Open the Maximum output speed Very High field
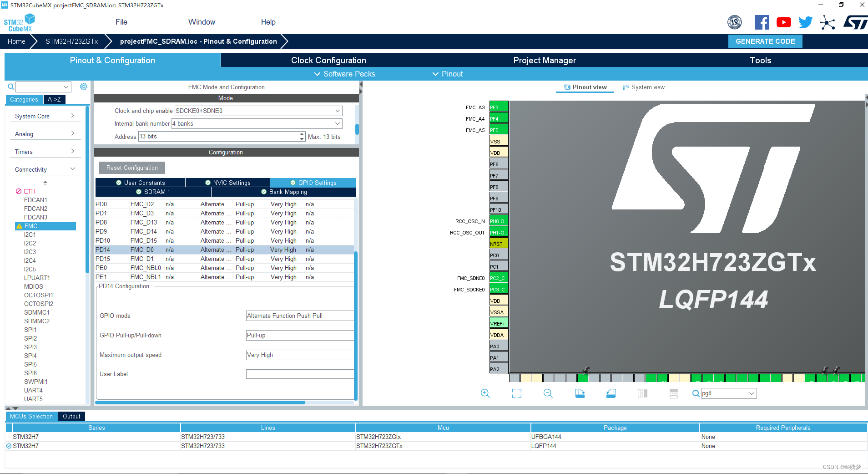Image resolution: width=868 pixels, height=474 pixels. point(300,355)
